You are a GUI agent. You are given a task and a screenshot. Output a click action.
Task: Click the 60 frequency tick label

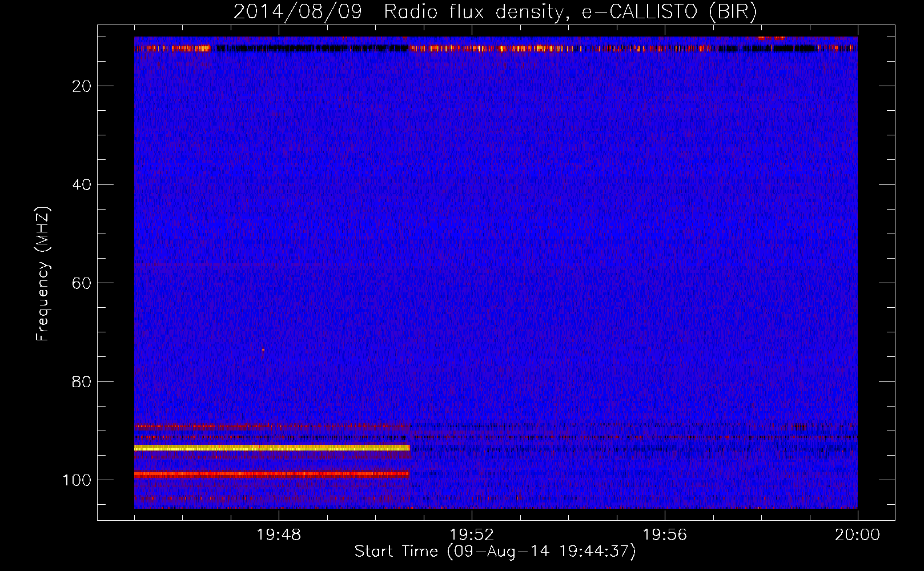tap(82, 283)
